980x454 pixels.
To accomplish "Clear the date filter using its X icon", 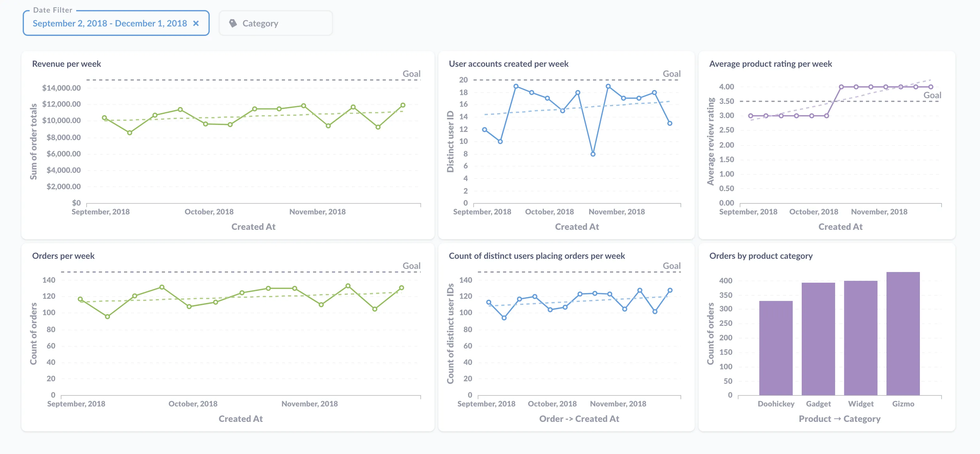I will point(196,23).
